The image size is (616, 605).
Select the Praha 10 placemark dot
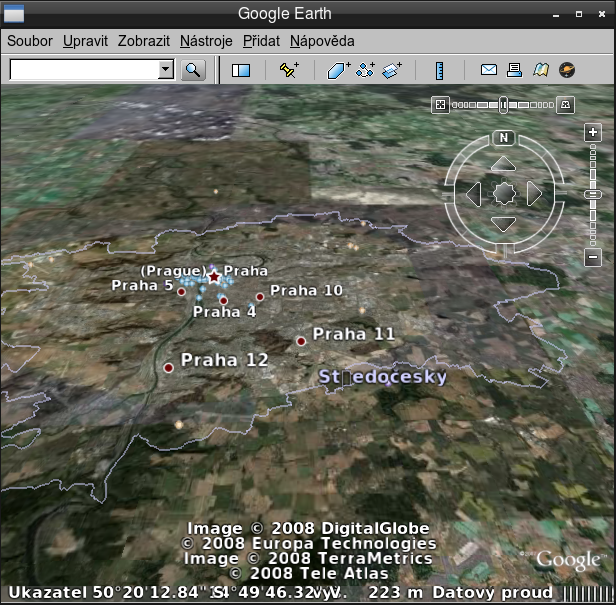pyautogui.click(x=260, y=297)
